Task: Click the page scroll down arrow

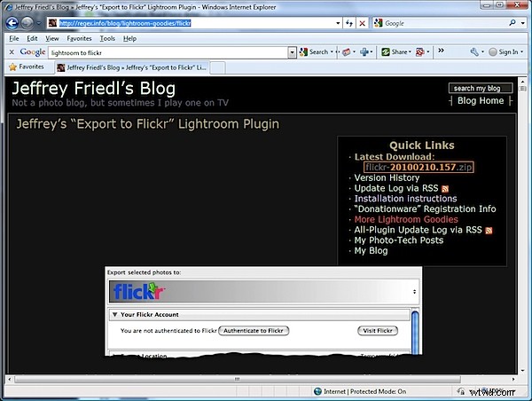Action: [x=523, y=371]
